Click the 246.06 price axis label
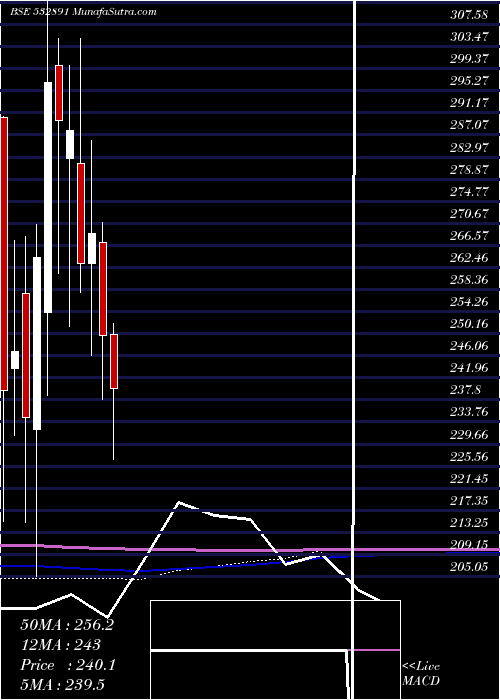Image resolution: width=500 pixels, height=700 pixels. (x=468, y=346)
